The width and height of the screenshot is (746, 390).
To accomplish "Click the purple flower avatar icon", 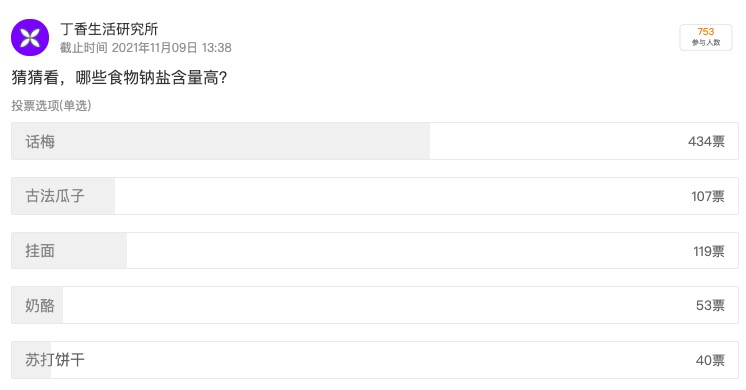I will 30,38.
